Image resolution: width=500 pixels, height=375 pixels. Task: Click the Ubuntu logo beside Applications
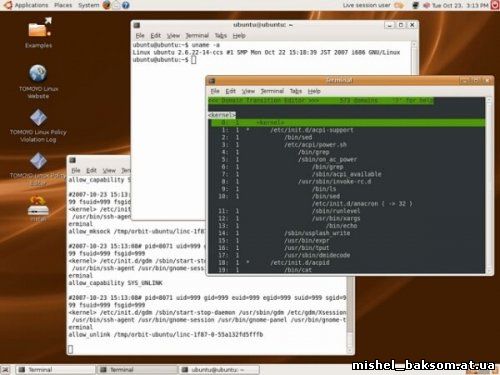[x=8, y=5]
